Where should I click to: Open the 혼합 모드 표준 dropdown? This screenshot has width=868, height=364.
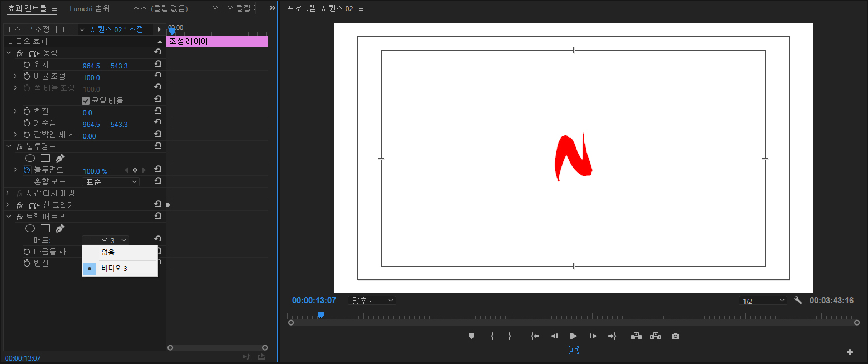click(x=111, y=181)
